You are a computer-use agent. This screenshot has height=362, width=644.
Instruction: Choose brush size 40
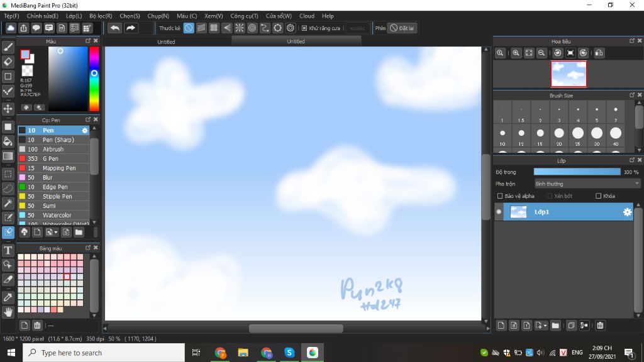point(616,136)
